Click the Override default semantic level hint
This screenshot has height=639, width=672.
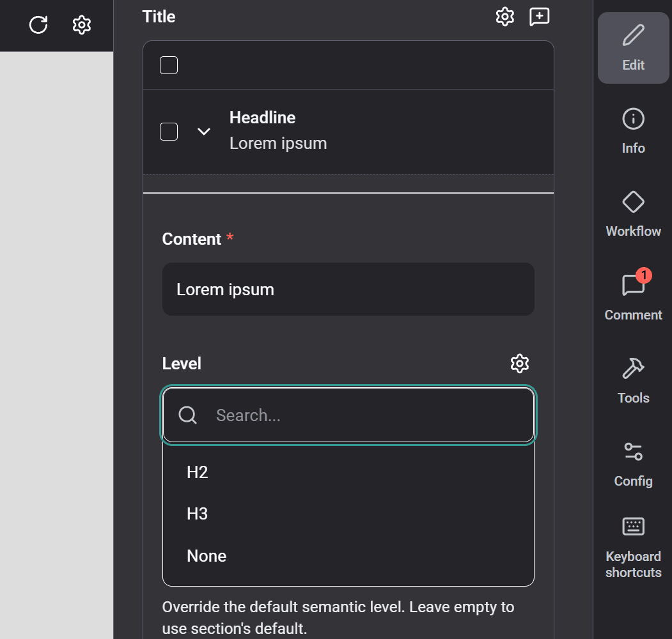(x=338, y=617)
